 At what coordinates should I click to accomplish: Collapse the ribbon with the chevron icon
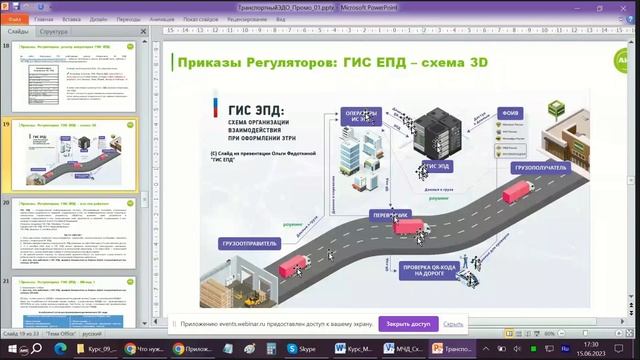click(620, 19)
